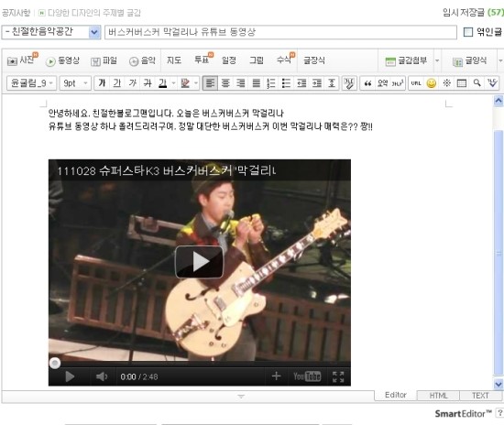Viewport: 504px width, 425px height.
Task: Open the 9pt font size dropdown
Action: click(x=75, y=83)
